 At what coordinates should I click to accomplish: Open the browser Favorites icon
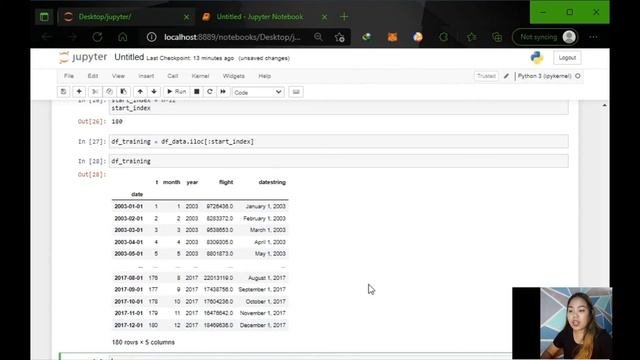click(471, 37)
